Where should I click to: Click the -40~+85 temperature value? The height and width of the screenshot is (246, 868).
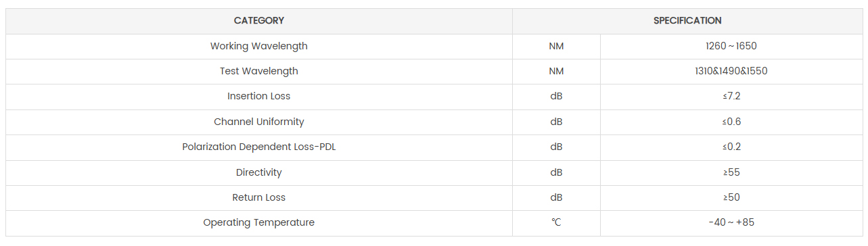pos(731,223)
